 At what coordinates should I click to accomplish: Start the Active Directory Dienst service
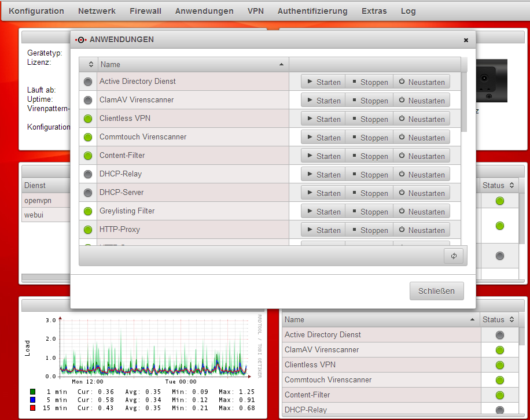323,82
